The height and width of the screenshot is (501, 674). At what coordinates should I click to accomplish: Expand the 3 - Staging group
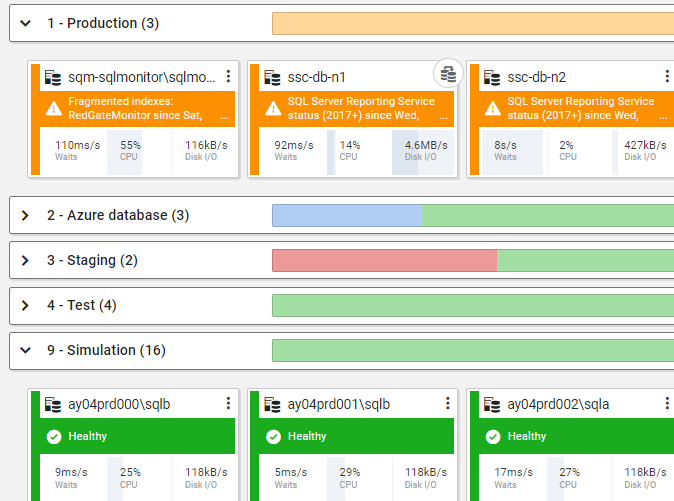click(x=25, y=260)
